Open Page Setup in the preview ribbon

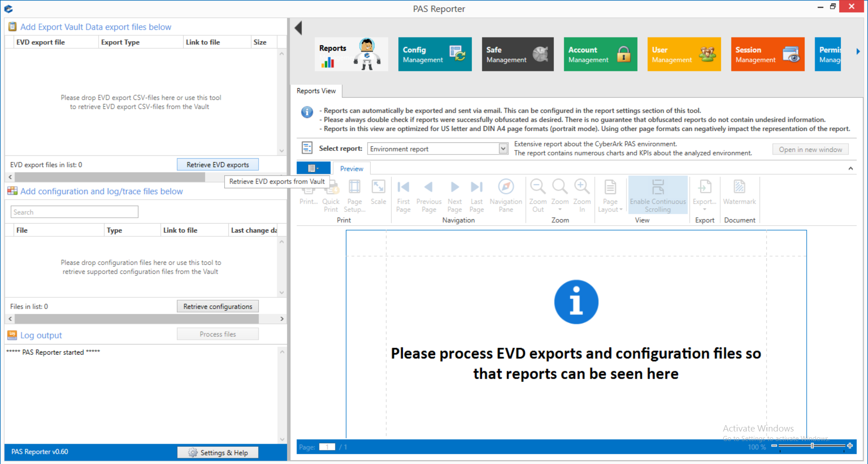(x=354, y=196)
